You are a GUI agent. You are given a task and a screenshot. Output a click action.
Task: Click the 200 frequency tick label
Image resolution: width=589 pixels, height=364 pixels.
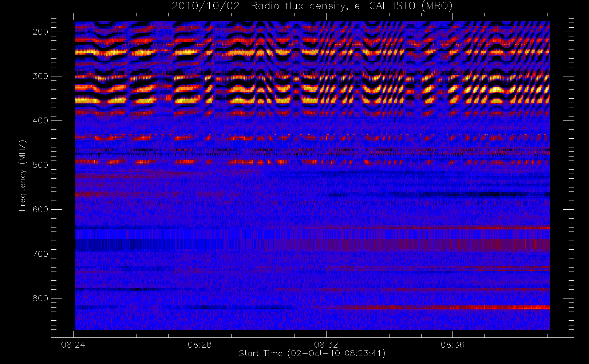40,32
